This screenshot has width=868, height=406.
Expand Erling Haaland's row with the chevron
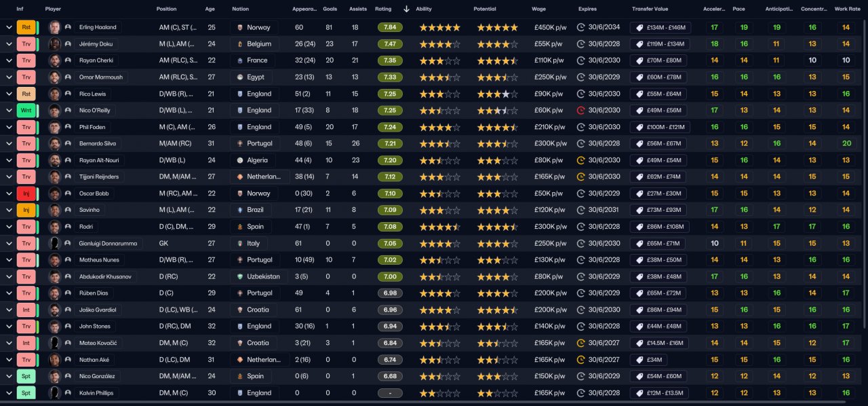pos(9,27)
